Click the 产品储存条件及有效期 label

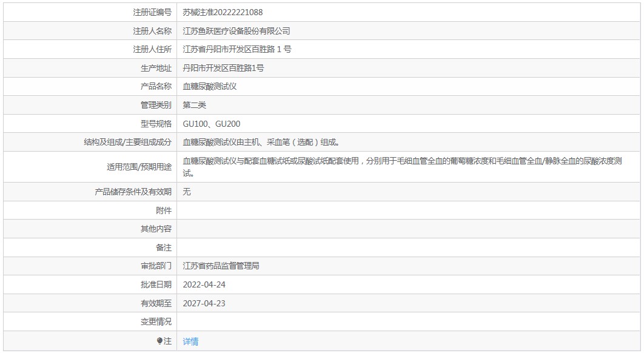click(133, 192)
